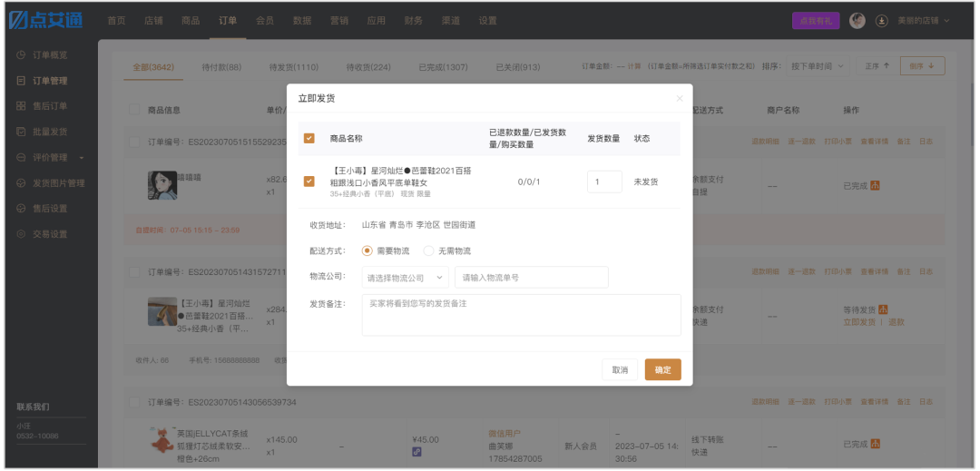Click the 订单管理 sidebar icon
This screenshot has width=980, height=471.
[x=21, y=81]
